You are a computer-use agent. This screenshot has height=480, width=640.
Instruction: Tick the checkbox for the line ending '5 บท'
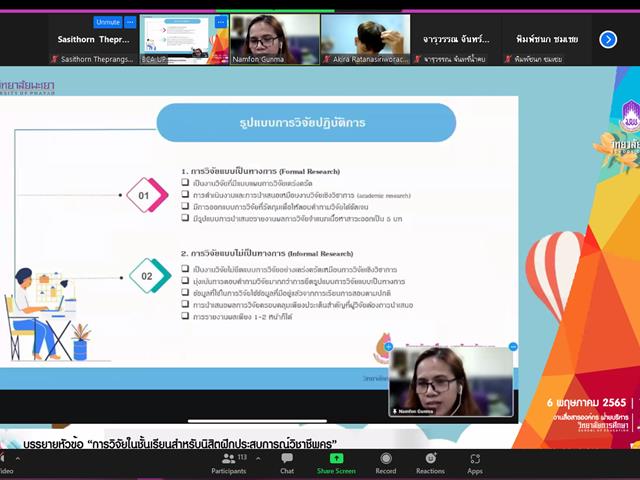click(x=185, y=218)
